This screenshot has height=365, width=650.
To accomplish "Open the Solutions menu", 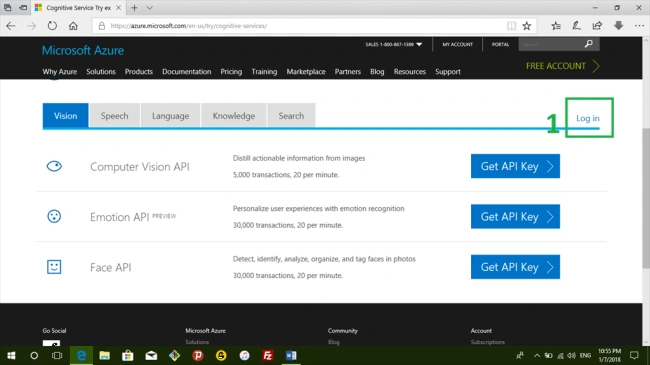I will [x=101, y=72].
